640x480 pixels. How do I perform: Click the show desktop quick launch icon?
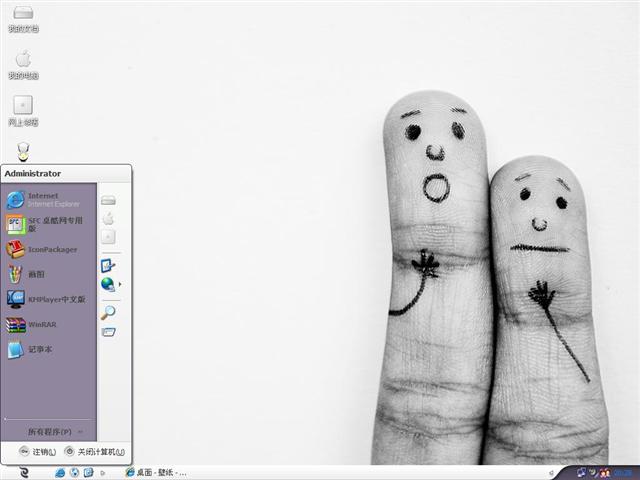[89, 473]
